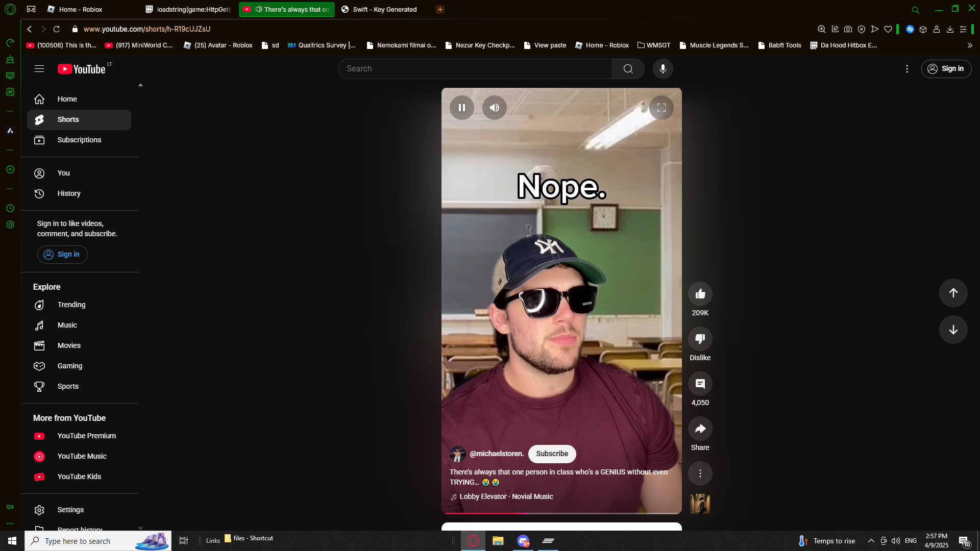The width and height of the screenshot is (980, 551).
Task: Open View paste bookmark
Action: 545,45
